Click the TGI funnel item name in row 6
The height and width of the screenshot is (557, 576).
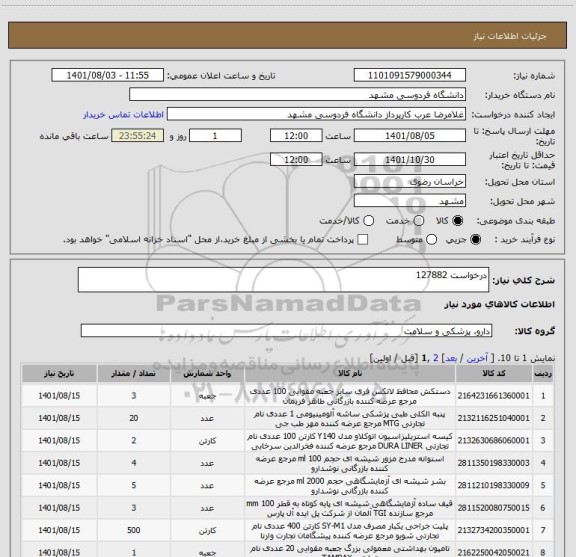[350, 508]
